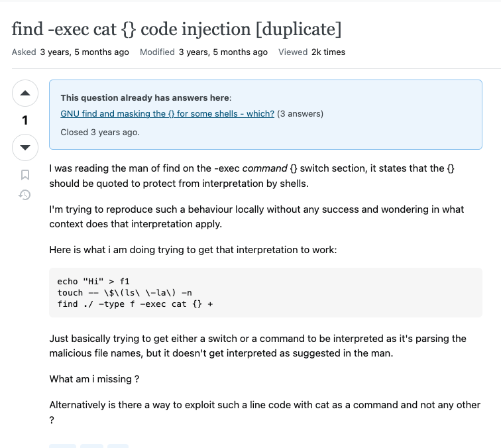This screenshot has height=448, width=501.
Task: Click the 'find ./ -type f -exec cat' code line
Action: 135,304
